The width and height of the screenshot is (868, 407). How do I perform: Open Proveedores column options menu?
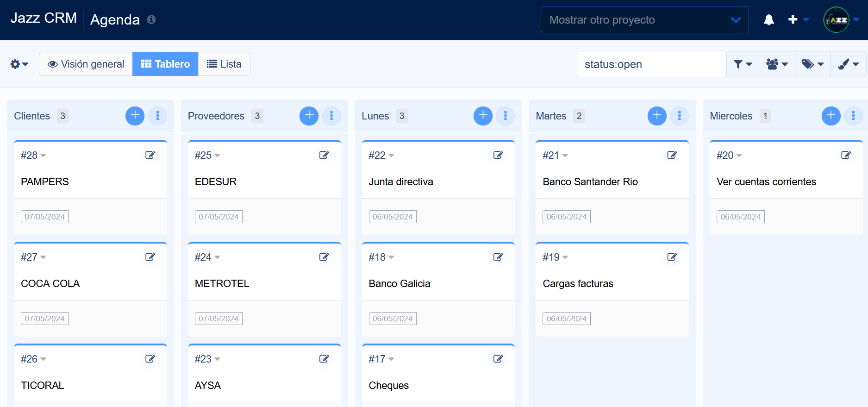pyautogui.click(x=331, y=115)
